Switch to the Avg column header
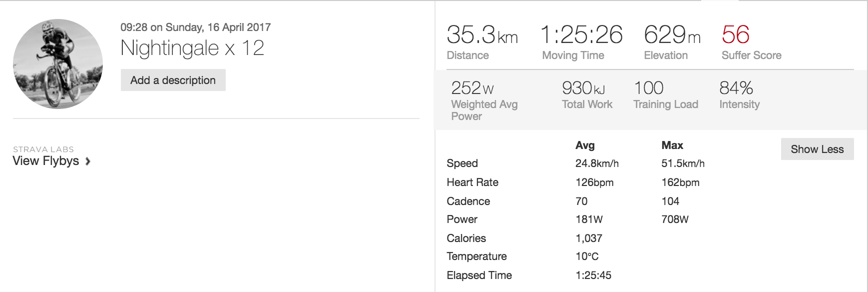This screenshot has width=868, height=292. pyautogui.click(x=585, y=145)
